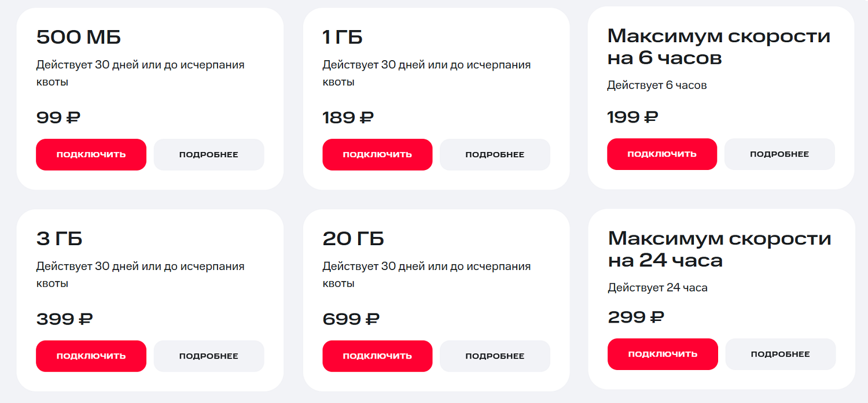Открыть подробнее о пакете 3 ГБ
Viewport: 868px width, 403px height.
(x=208, y=356)
